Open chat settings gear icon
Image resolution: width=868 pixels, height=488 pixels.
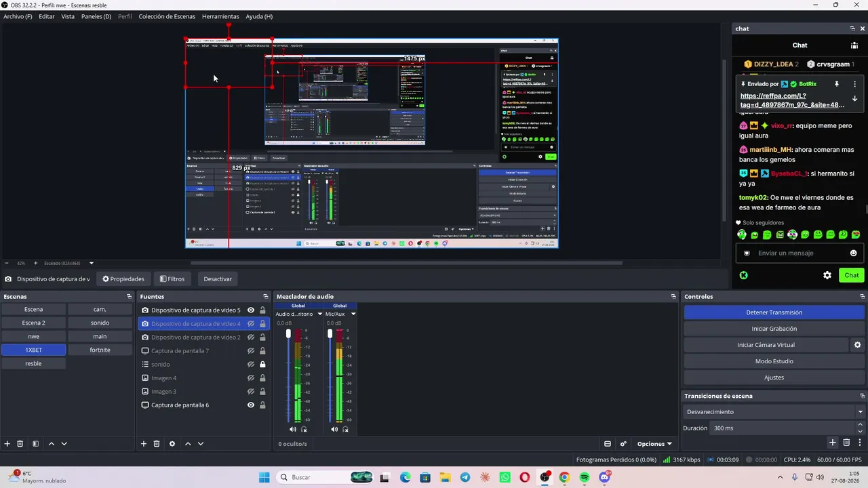pyautogui.click(x=827, y=275)
